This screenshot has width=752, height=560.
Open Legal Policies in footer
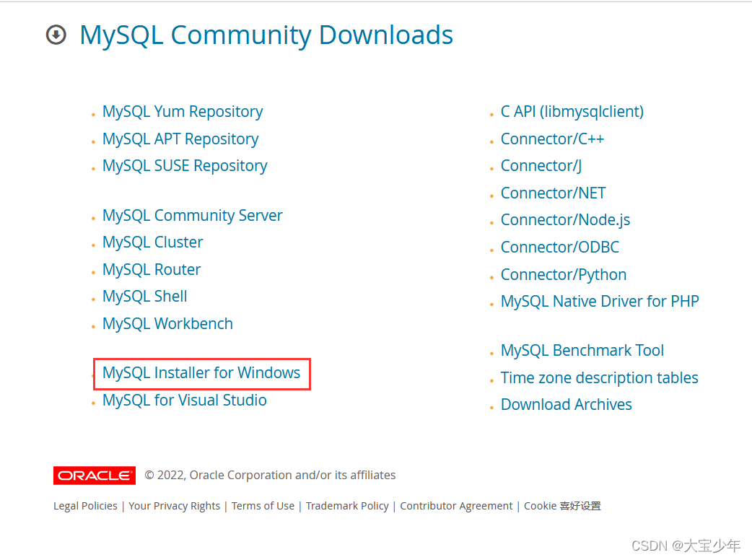coord(85,506)
